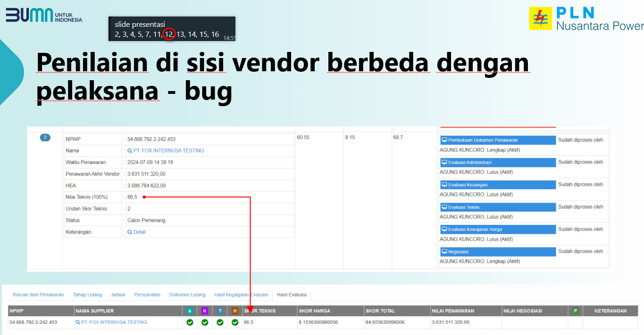This screenshot has width=644, height=335.
Task: Click green P column header badge
Action: point(575,311)
